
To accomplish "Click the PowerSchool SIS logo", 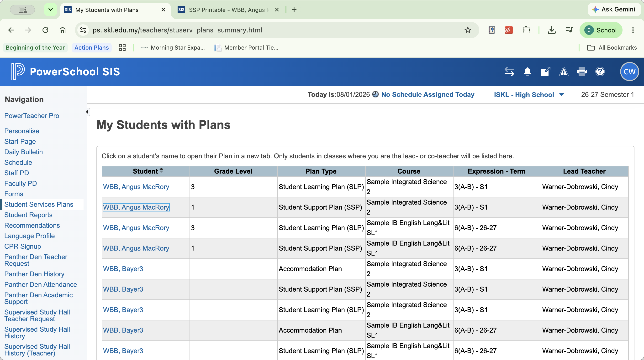I will pyautogui.click(x=65, y=72).
